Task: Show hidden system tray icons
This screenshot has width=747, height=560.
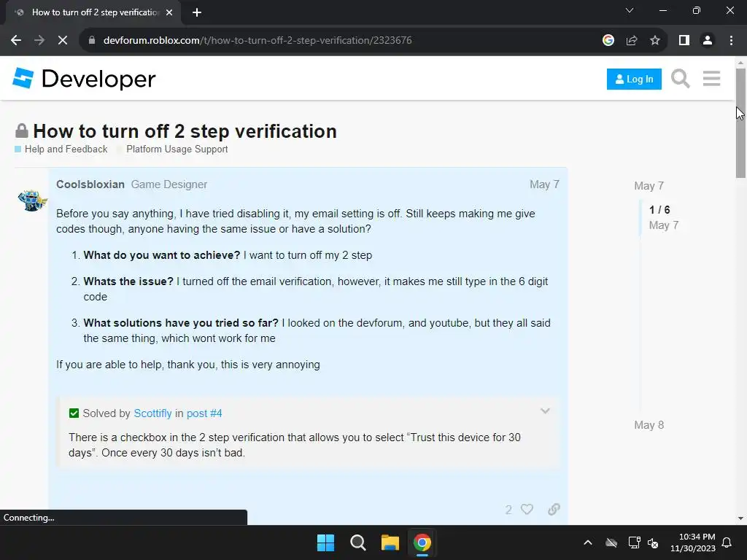Action: click(588, 542)
